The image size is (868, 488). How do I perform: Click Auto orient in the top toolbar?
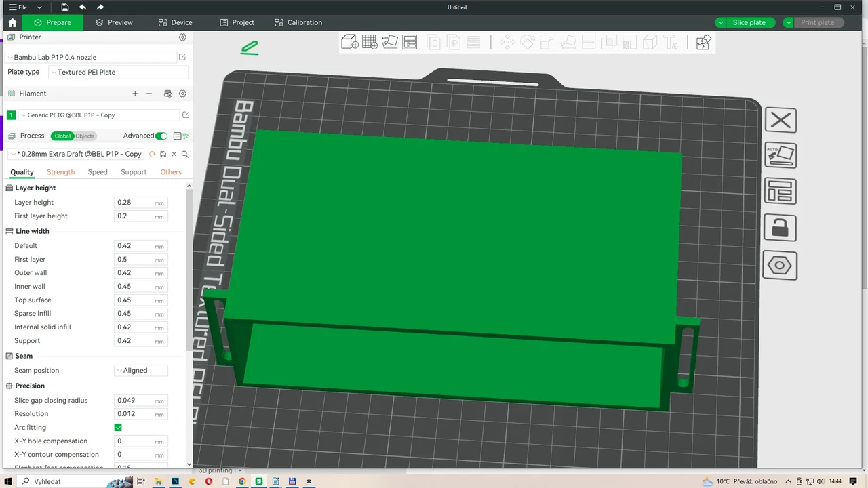coord(390,43)
